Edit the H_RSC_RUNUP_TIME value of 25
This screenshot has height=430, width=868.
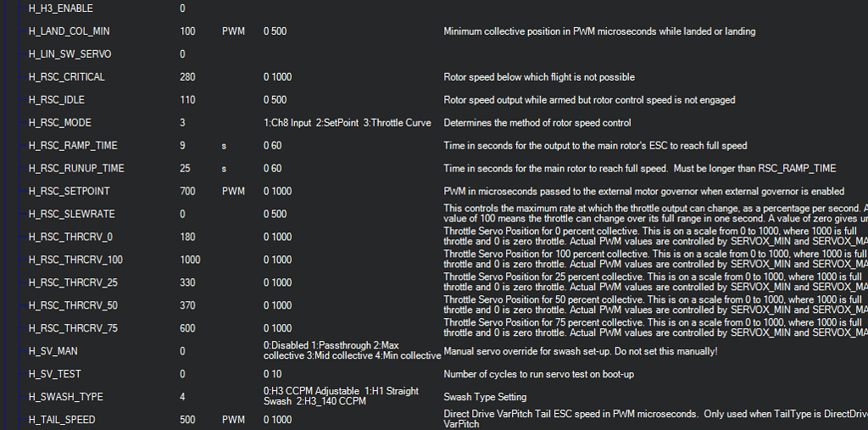tap(186, 169)
